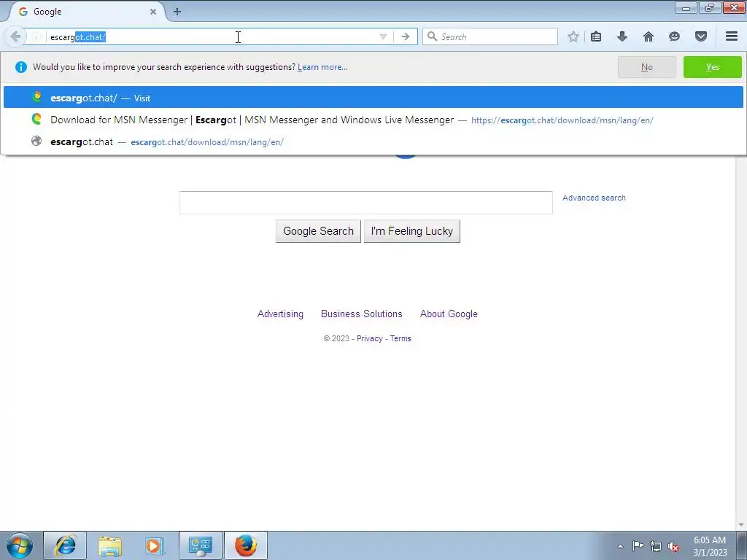Open a new tab with plus button
The height and width of the screenshot is (560, 747).
tap(177, 12)
